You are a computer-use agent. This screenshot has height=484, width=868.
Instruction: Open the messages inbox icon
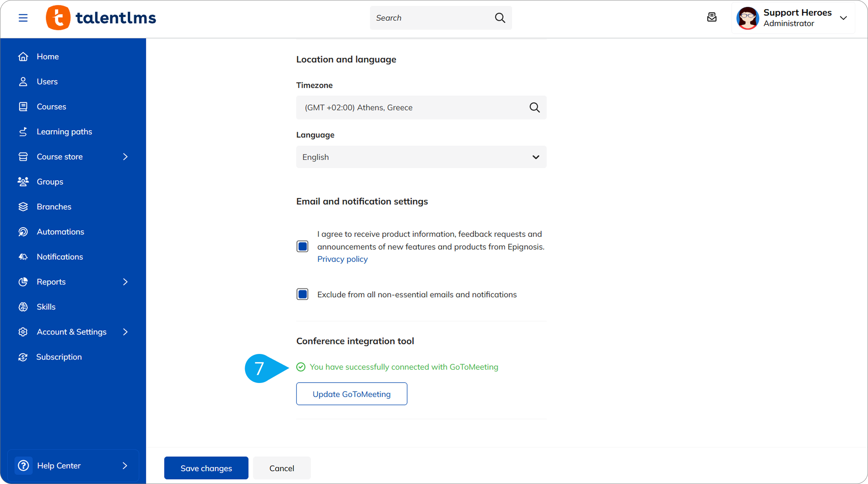[712, 17]
